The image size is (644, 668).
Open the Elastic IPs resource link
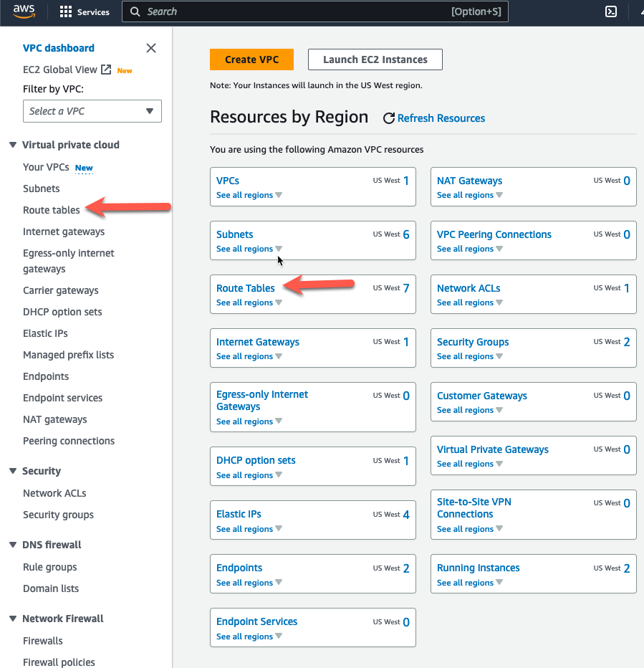pyautogui.click(x=239, y=514)
